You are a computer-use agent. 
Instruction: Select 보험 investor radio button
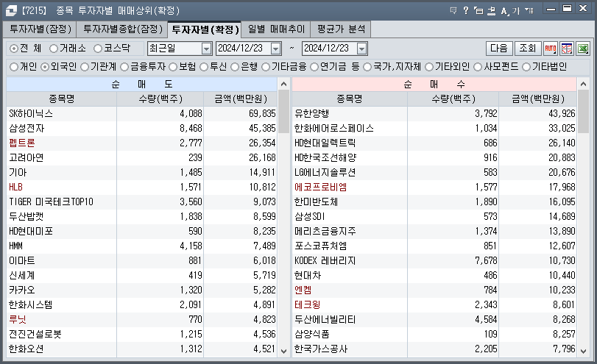click(173, 67)
